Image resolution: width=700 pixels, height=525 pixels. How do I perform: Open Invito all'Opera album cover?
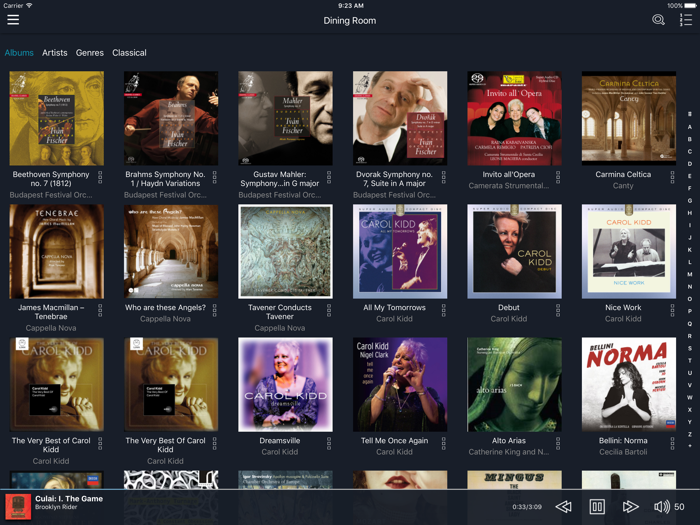coord(514,118)
